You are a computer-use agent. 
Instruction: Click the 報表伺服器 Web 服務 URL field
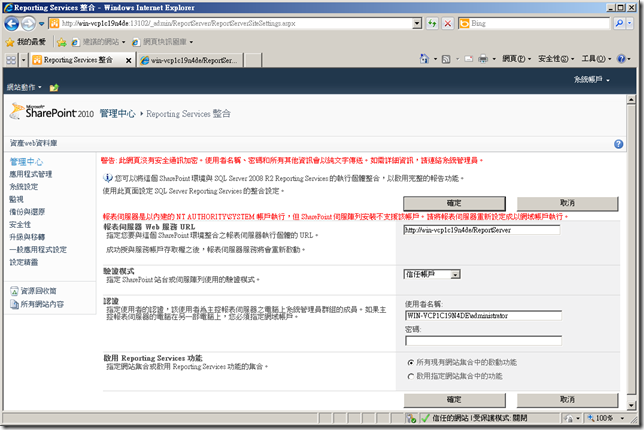click(482, 230)
